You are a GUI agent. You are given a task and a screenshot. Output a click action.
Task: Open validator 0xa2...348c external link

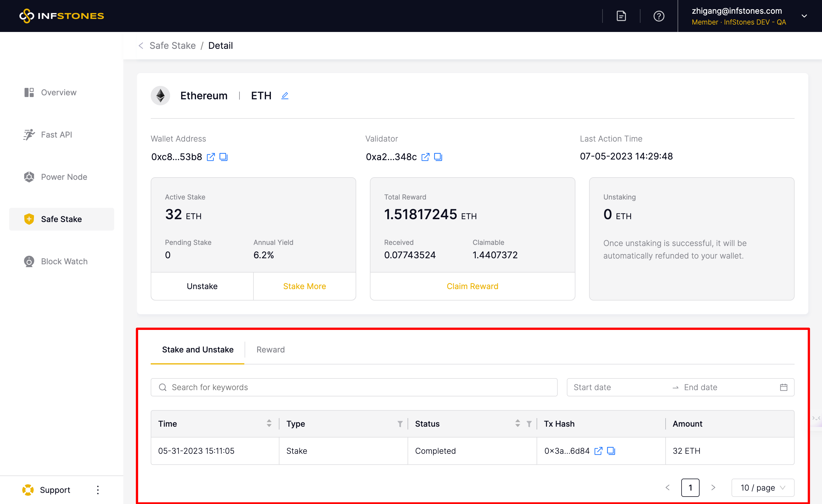coord(425,157)
